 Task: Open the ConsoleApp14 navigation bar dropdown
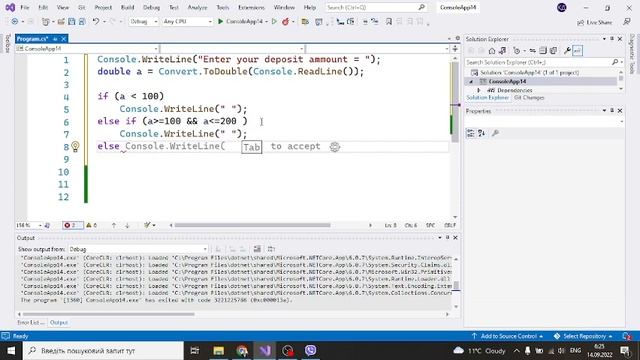[87, 49]
